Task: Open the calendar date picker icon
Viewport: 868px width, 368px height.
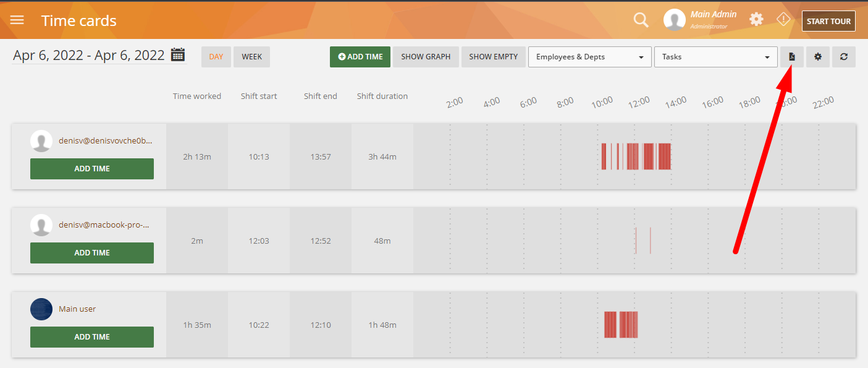Action: click(178, 55)
